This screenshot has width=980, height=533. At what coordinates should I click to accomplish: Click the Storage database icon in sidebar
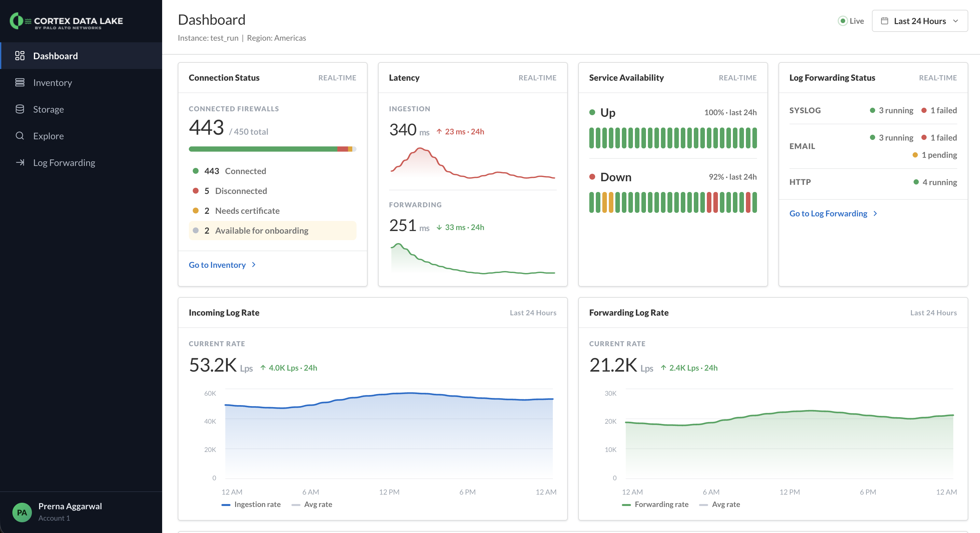[20, 109]
